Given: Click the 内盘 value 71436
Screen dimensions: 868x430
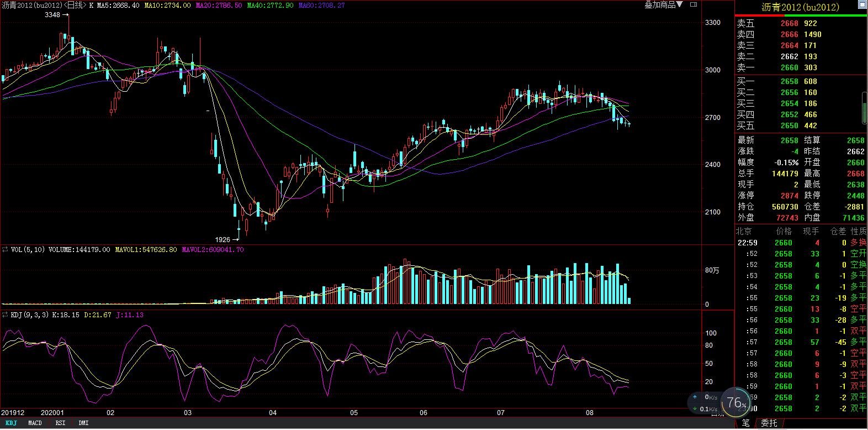Looking at the screenshot, I should coord(854,218).
